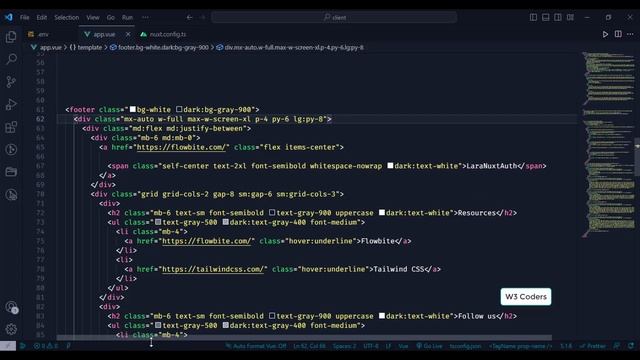640x360 pixels.
Task: Change indentation via Spaces: 2 status item
Action: click(344, 346)
